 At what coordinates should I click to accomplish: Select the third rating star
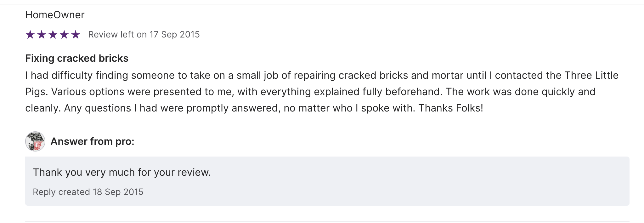pos(53,34)
